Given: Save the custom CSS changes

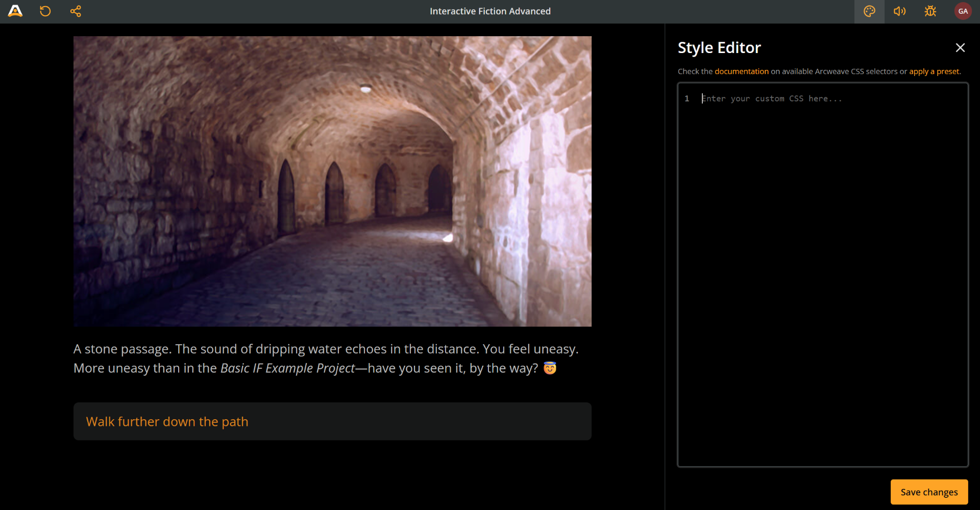Looking at the screenshot, I should point(928,492).
